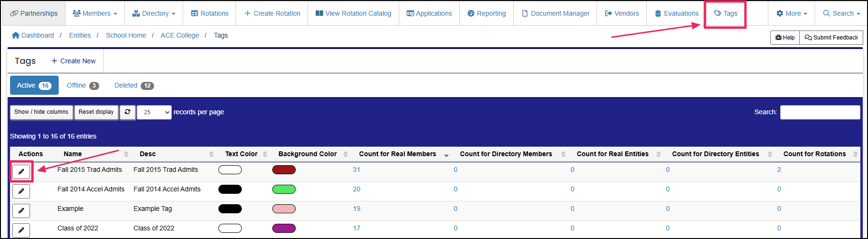Click green background swatch of Fall 2014

(284, 189)
